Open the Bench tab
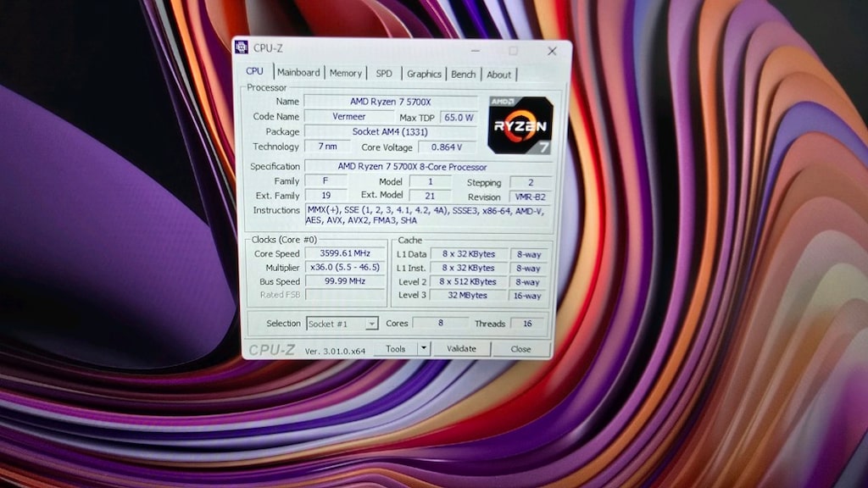 tap(464, 75)
